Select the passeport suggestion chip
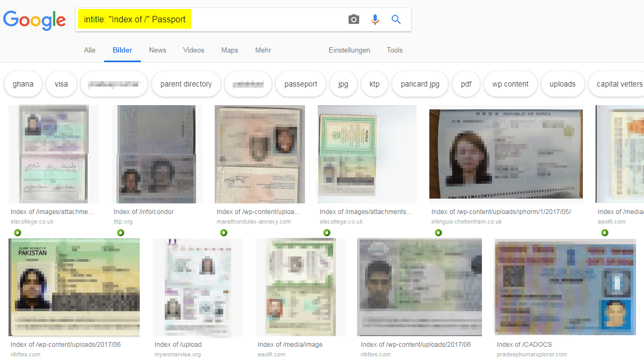Screen dimensions: 644x359 click(x=301, y=84)
